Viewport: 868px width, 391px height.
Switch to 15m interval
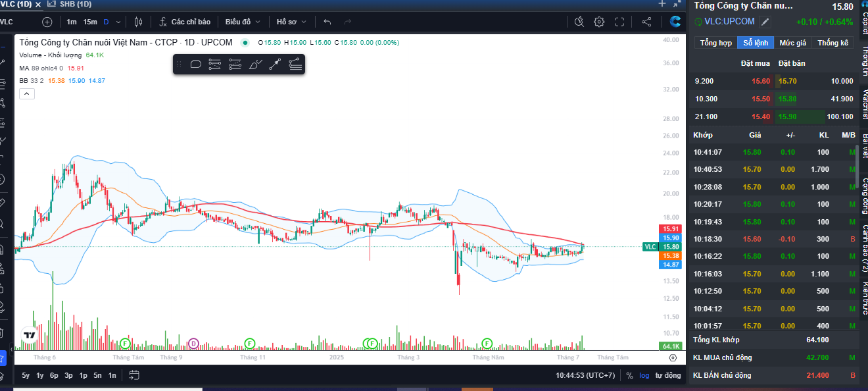(90, 22)
